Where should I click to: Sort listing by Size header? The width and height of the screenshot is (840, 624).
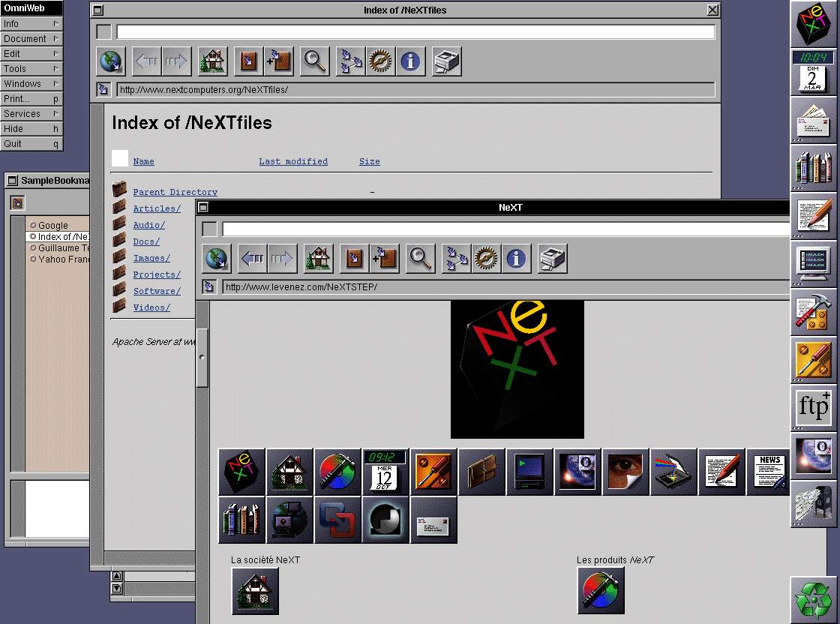click(370, 161)
